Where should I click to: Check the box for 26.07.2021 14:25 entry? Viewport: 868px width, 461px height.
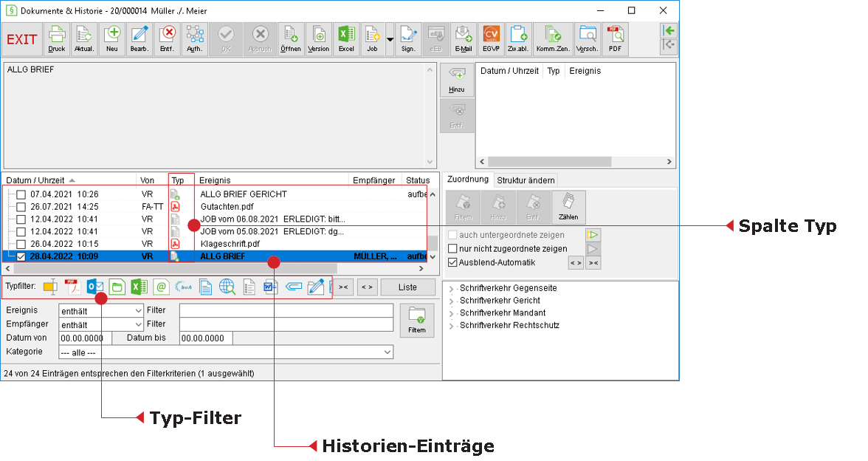21,207
